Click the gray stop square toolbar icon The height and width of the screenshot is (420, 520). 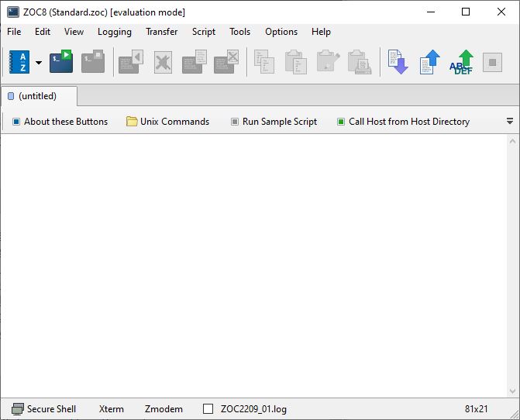point(492,62)
